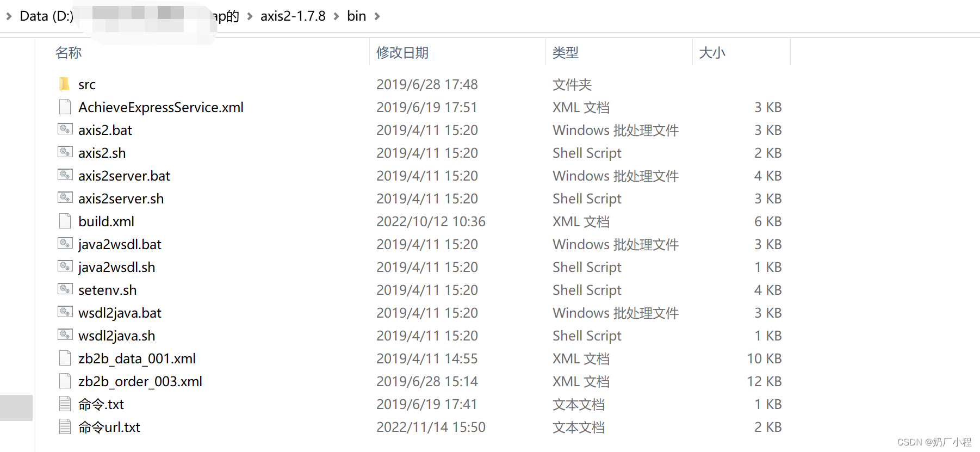Sort files by the 名称 column
The width and height of the screenshot is (980, 452).
point(68,52)
